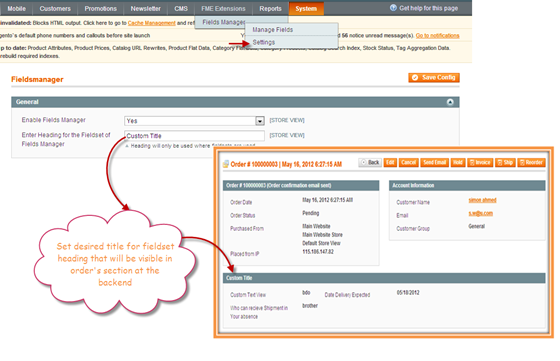560x361 pixels.
Task: Click the Save Config button
Action: 434,77
